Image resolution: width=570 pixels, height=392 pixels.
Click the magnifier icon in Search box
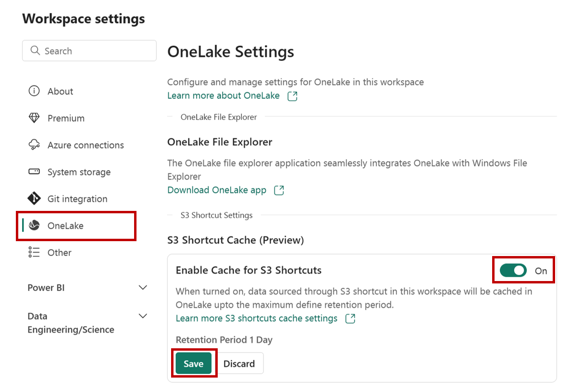(x=35, y=50)
